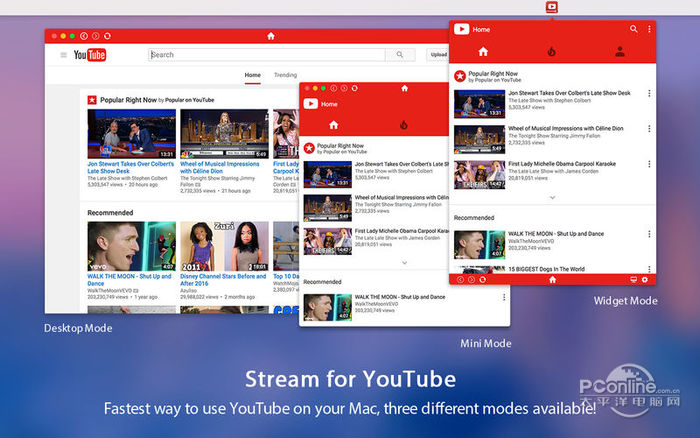The image size is (700, 438).
Task: Open Disney Channel Stars Before and After link
Action: tap(223, 279)
